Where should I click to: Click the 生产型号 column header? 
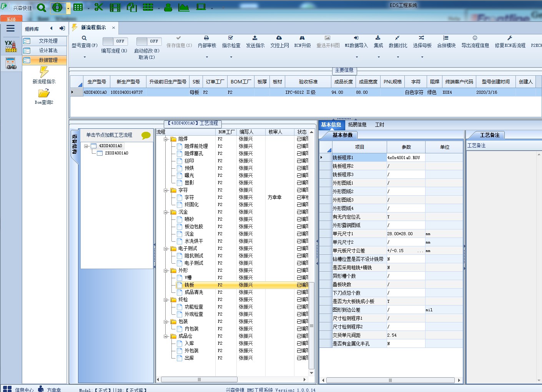(96, 82)
